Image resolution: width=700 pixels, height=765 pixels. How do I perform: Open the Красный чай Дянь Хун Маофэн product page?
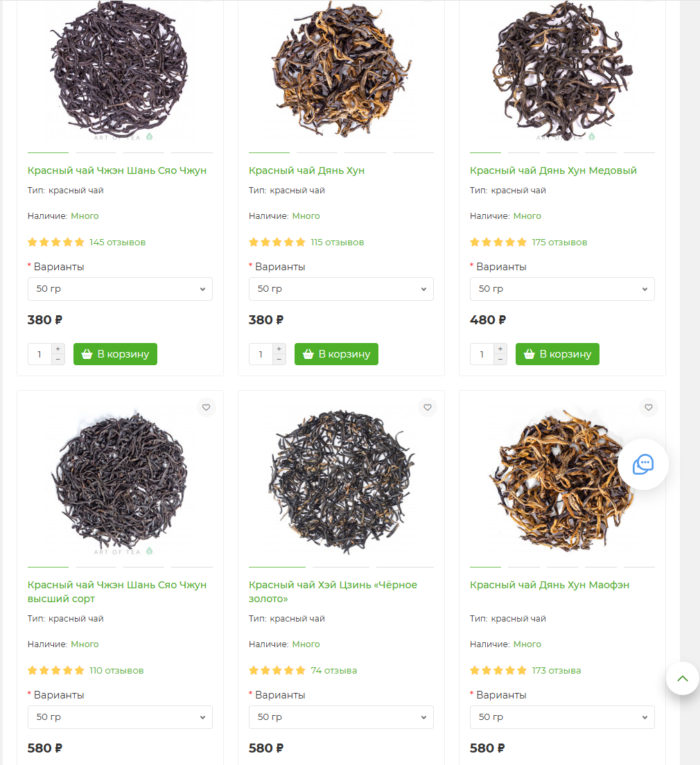click(x=550, y=585)
